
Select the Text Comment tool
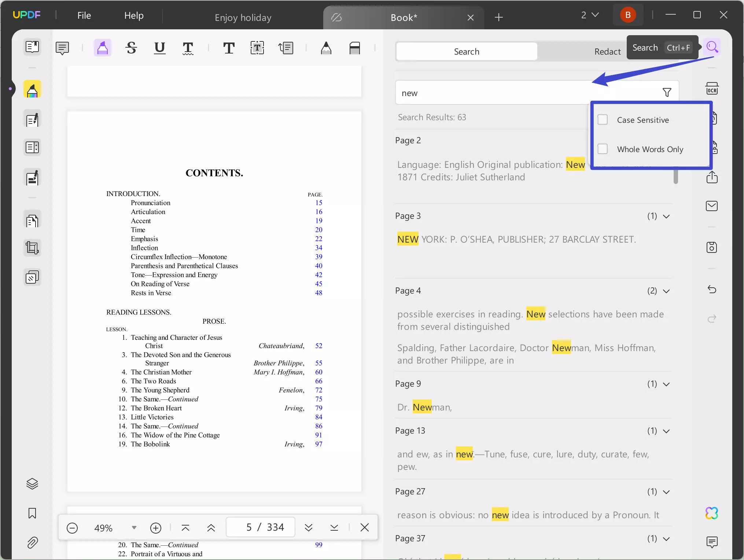(229, 48)
